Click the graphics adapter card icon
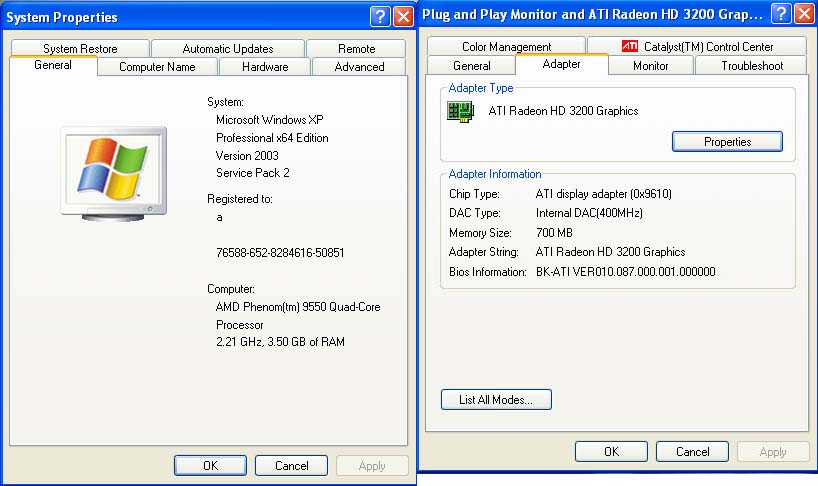This screenshot has width=818, height=486. [x=460, y=112]
